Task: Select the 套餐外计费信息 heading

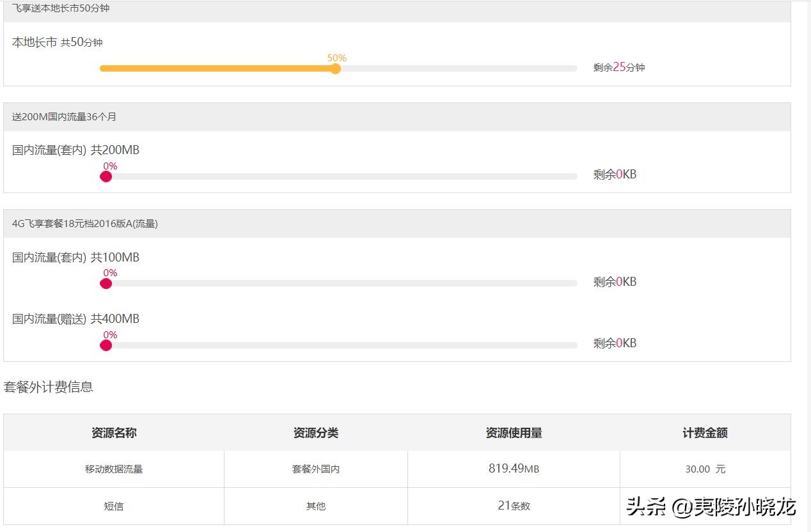Action: 49,386
